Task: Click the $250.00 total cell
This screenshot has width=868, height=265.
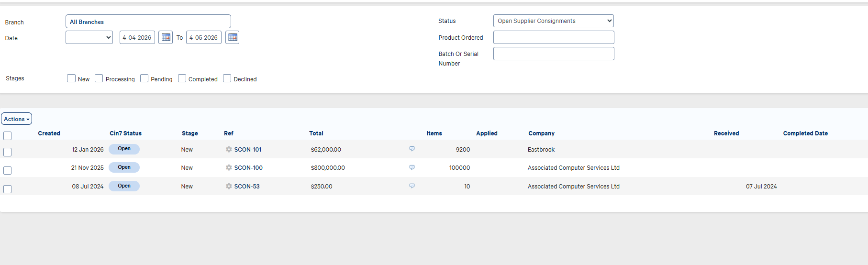Action: 322,187
